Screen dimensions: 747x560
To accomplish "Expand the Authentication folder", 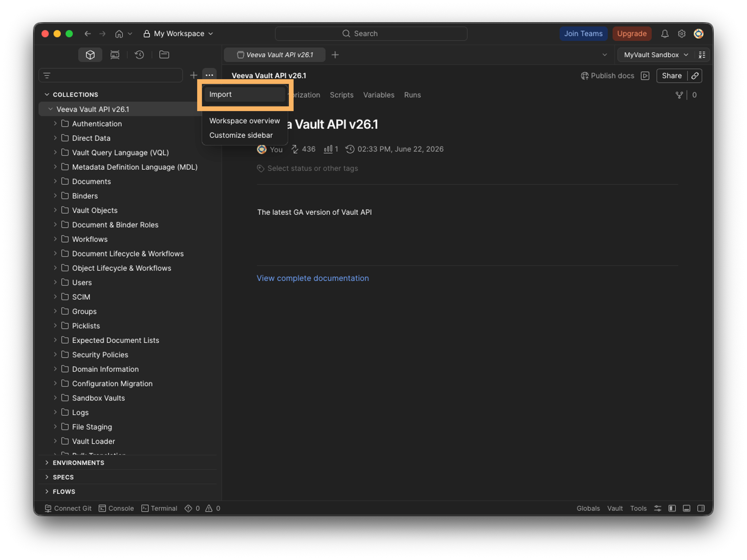I will click(x=55, y=124).
